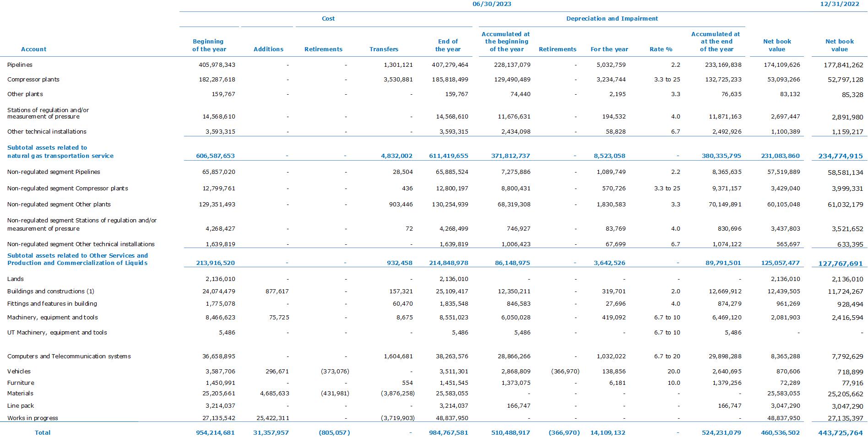Click the 'Works in progress' row label

[33, 418]
